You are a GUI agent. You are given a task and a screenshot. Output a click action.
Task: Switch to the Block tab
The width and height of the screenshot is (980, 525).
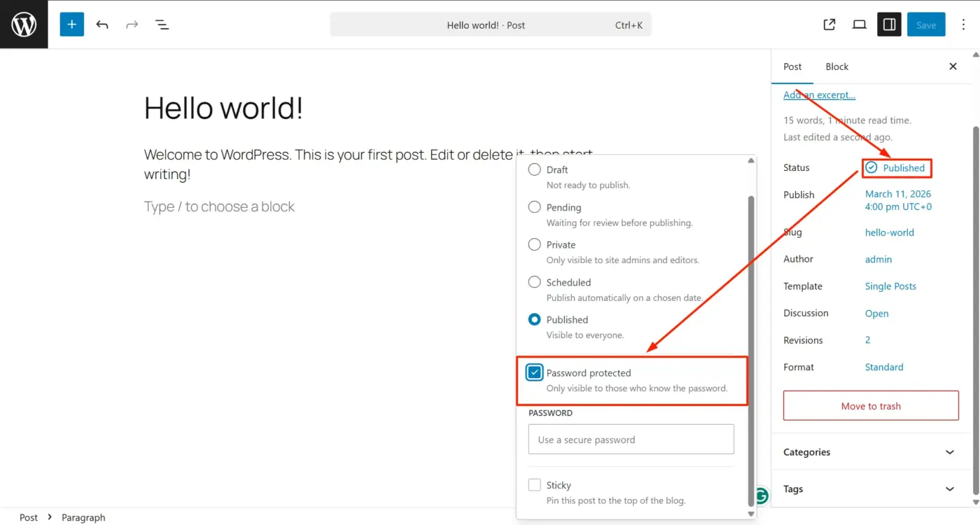pyautogui.click(x=836, y=66)
